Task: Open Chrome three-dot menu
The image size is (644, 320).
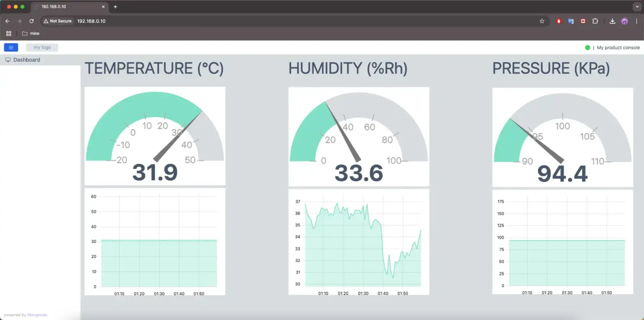Action: 637,21
